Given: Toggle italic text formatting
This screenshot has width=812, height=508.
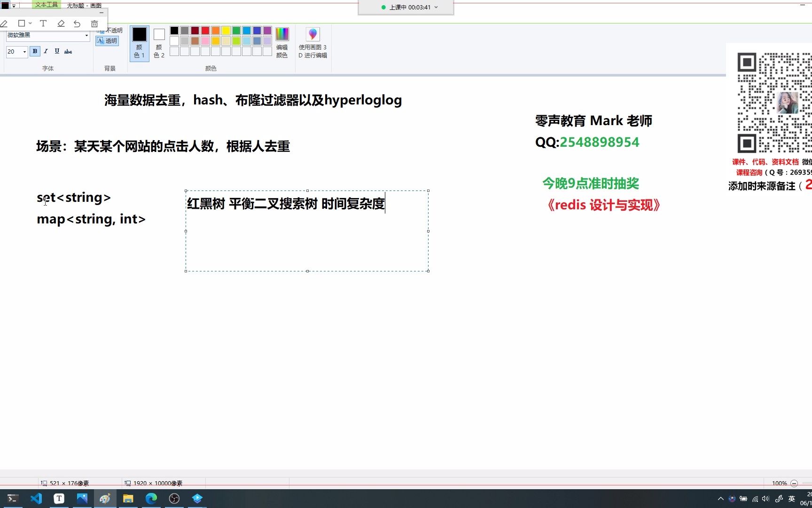Looking at the screenshot, I should tap(46, 51).
